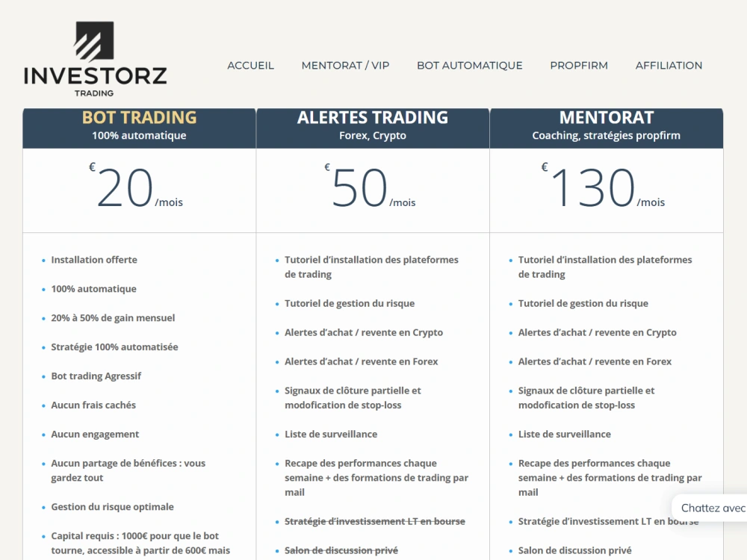Click struck-through 'Salon de discussion privé'

click(341, 550)
